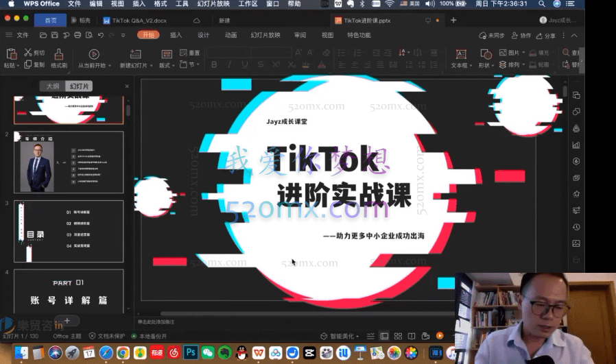Click the new tab plus button
The image size is (616, 364).
453,20
